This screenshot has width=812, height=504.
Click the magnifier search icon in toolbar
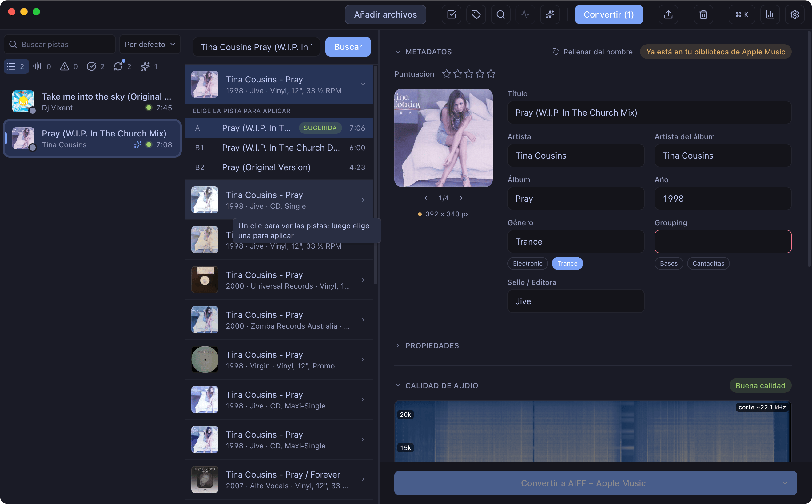pos(500,14)
